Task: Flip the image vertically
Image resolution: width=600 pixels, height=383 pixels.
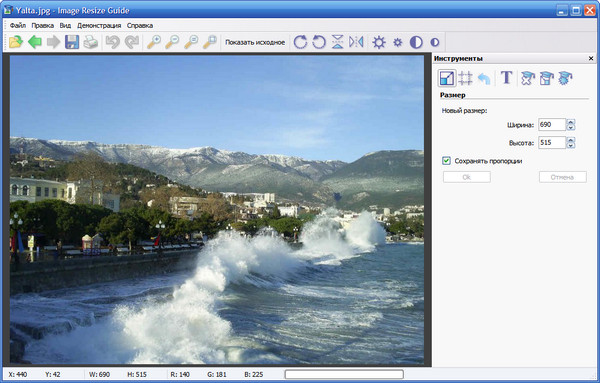Action: [x=338, y=42]
